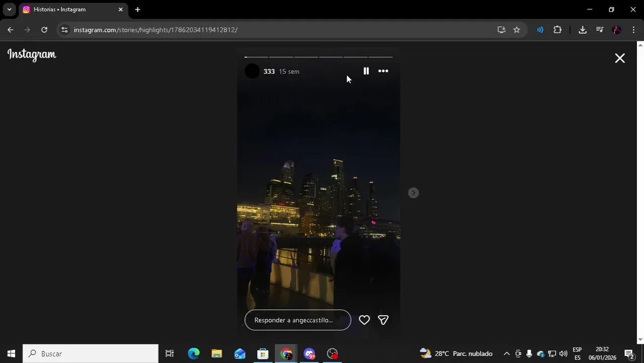Click the blue extension icon in toolbar
644x363 pixels.
tap(540, 30)
